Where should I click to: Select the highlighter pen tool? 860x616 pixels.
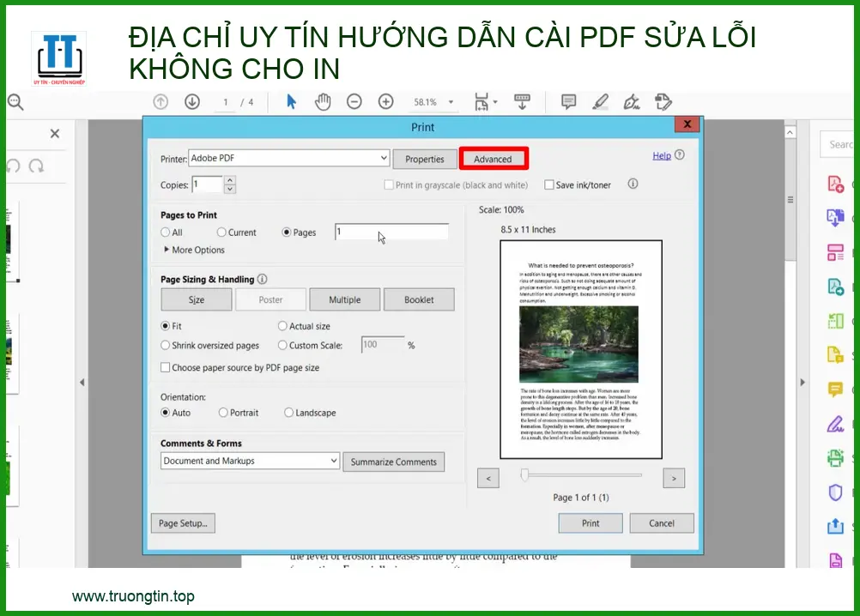tap(601, 102)
